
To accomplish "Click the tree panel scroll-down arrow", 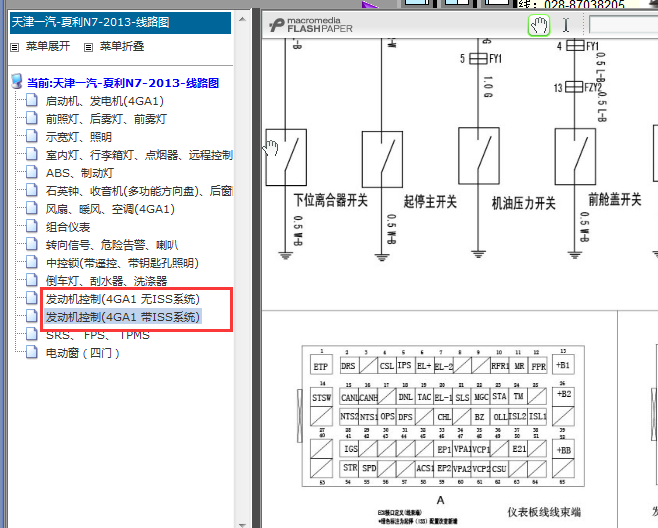I will click(x=242, y=524).
